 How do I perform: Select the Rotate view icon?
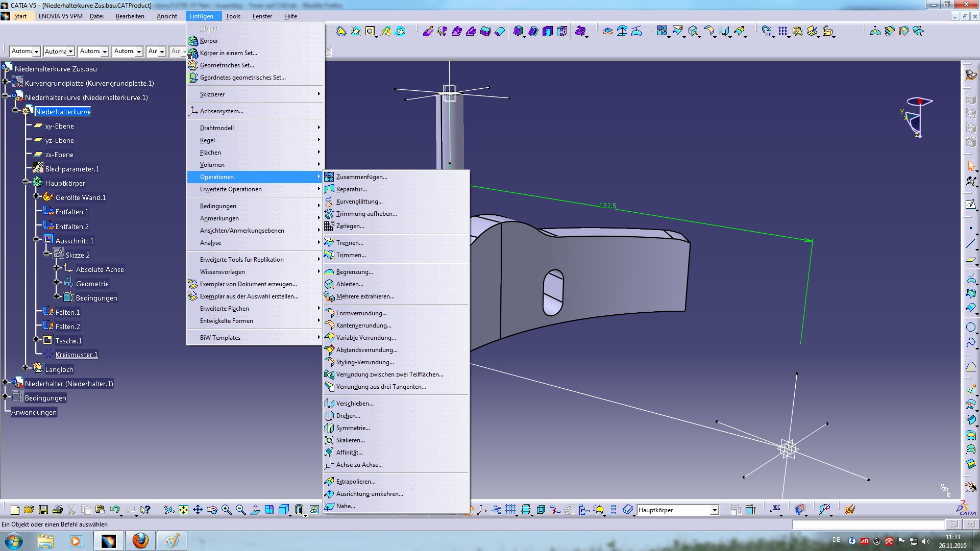click(212, 510)
